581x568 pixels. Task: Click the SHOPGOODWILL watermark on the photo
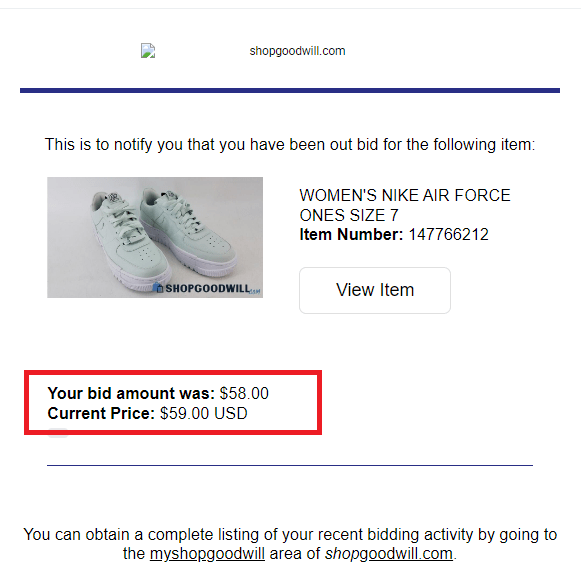[206, 288]
